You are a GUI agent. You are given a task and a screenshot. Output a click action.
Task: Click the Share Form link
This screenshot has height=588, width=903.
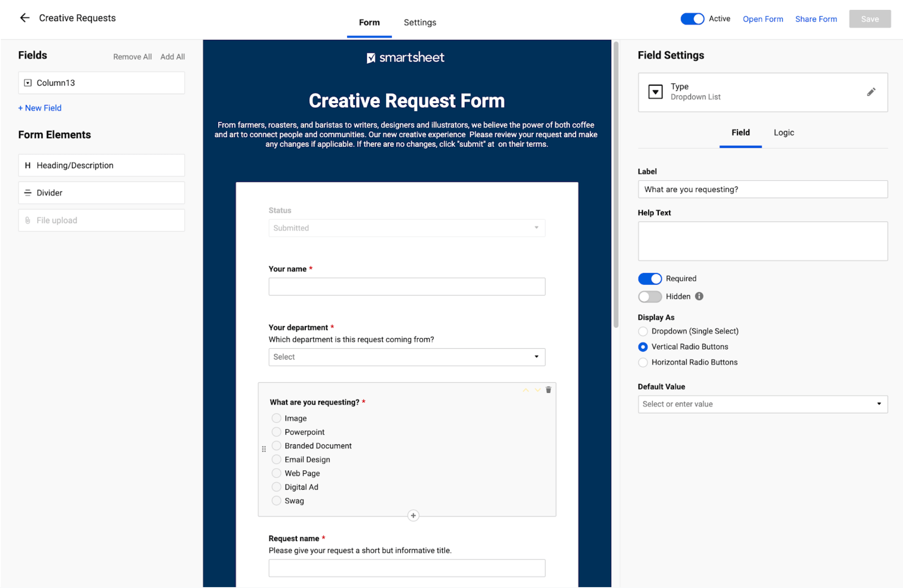[x=816, y=19]
